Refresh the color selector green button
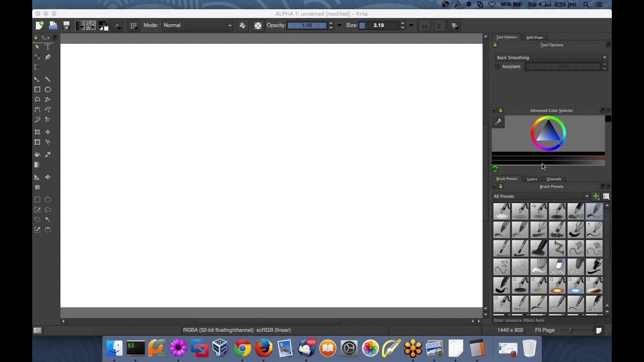Image resolution: width=644 pixels, height=362 pixels. click(495, 169)
